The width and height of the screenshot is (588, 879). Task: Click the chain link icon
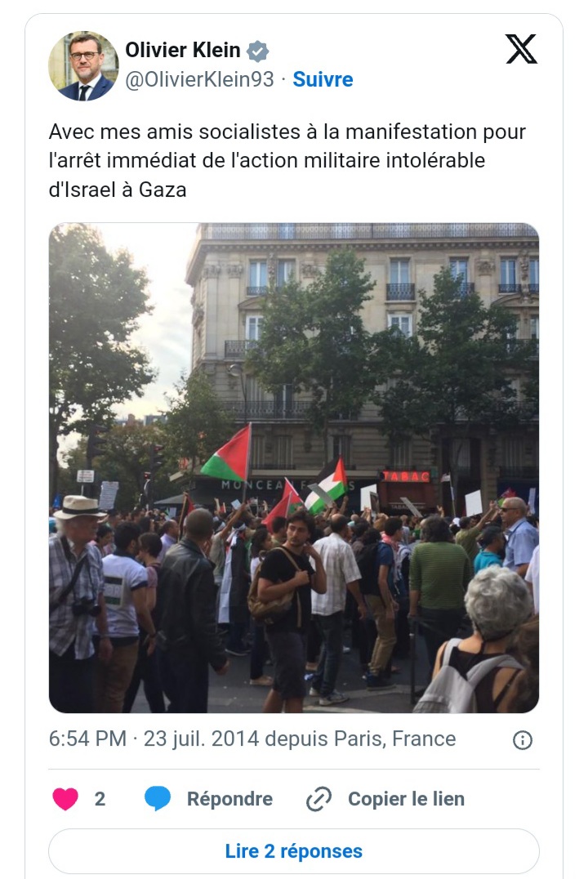point(319,799)
